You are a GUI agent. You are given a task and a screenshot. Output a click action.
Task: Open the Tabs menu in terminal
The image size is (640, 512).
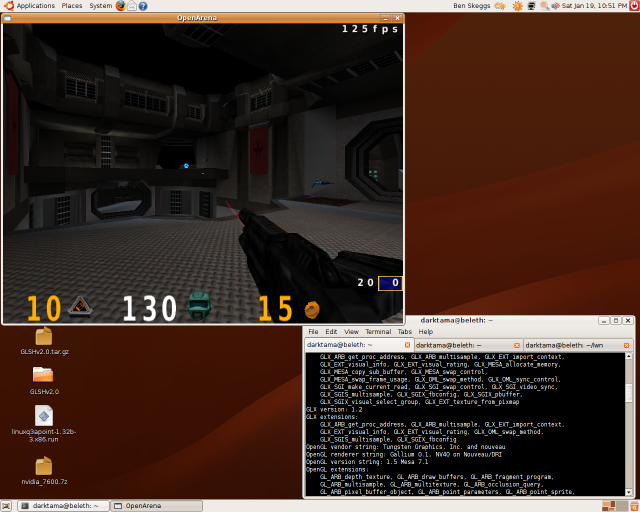coord(404,331)
